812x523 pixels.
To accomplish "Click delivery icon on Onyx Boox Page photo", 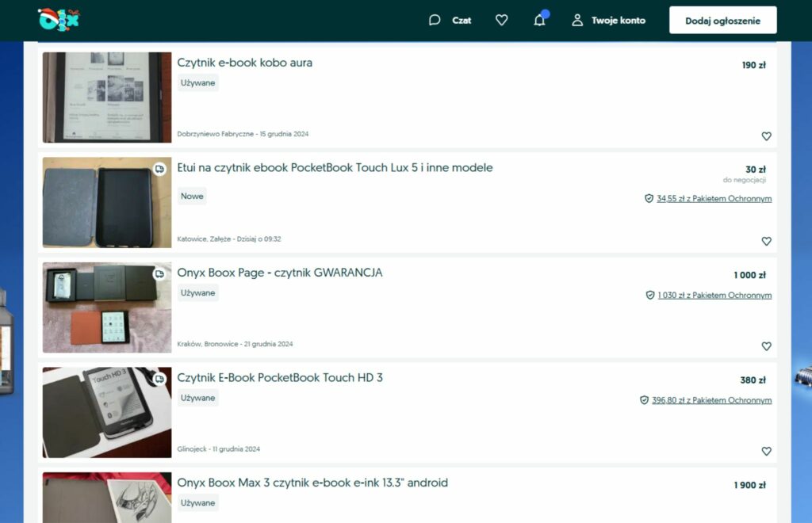I will 159,274.
